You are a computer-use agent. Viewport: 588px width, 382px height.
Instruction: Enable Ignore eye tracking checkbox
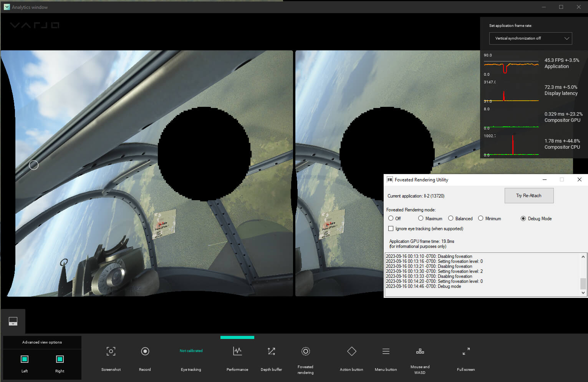(391, 229)
